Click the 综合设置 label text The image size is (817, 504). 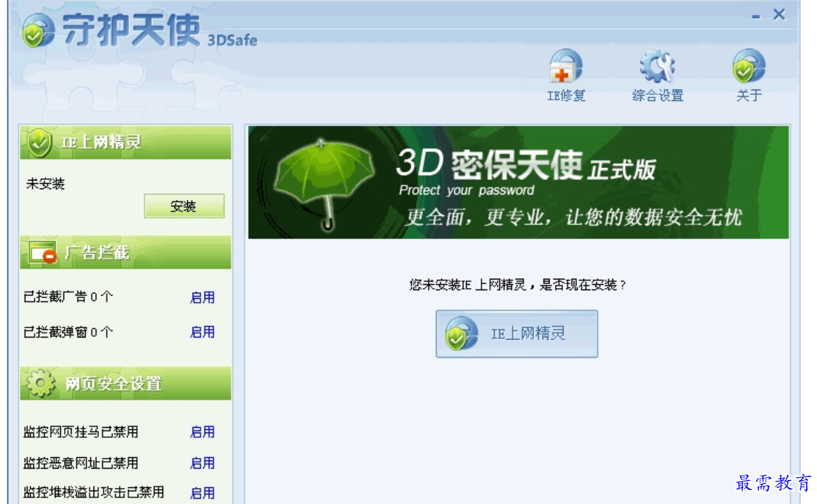tap(658, 96)
